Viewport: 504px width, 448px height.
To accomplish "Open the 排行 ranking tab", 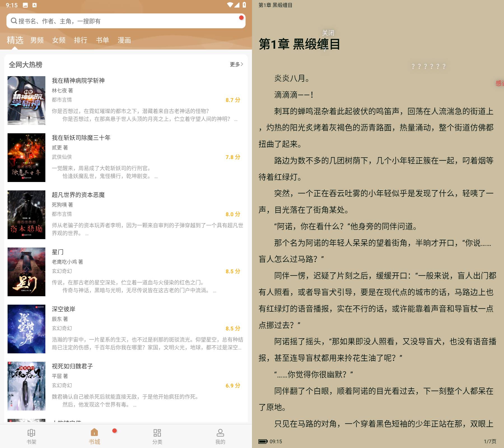I will pos(81,40).
